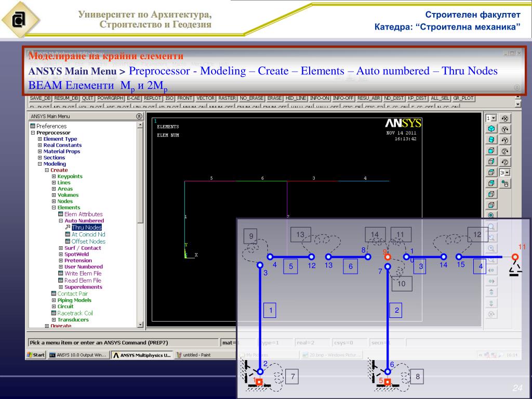This screenshot has width=532, height=399.
Task: Click RASTER toolbar button
Action: pyautogui.click(x=227, y=98)
